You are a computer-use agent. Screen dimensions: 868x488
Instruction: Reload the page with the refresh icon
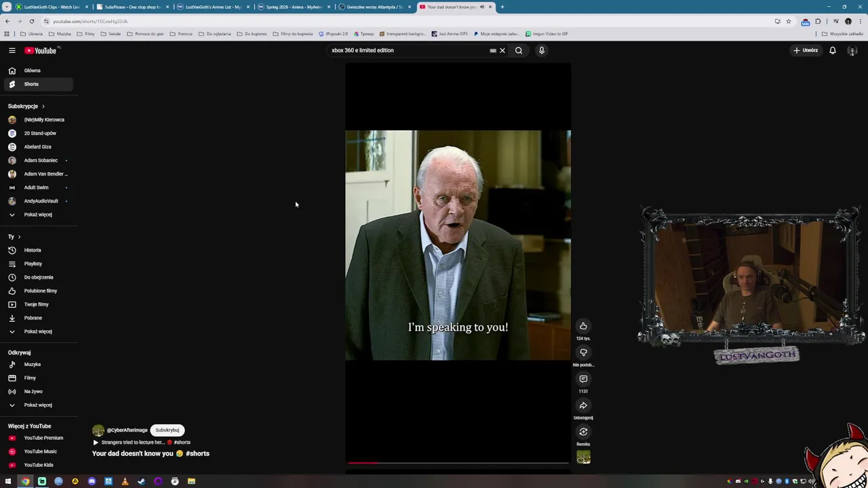pos(31,21)
